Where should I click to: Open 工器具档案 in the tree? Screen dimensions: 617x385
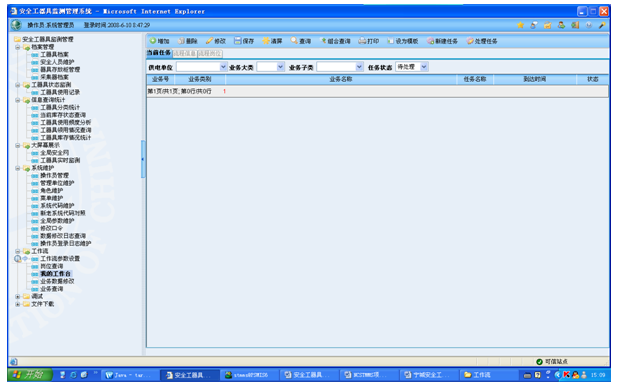[54, 54]
